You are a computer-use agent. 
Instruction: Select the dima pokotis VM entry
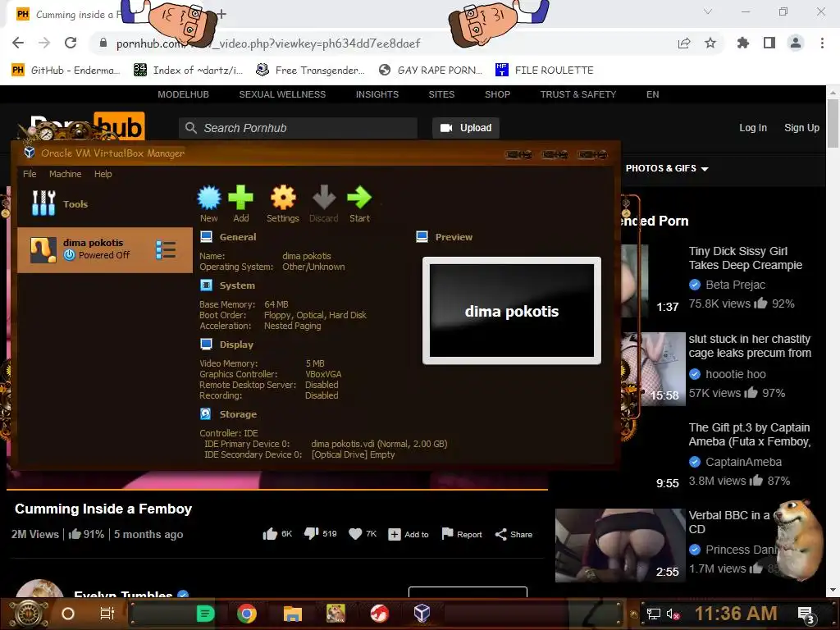tap(105, 249)
